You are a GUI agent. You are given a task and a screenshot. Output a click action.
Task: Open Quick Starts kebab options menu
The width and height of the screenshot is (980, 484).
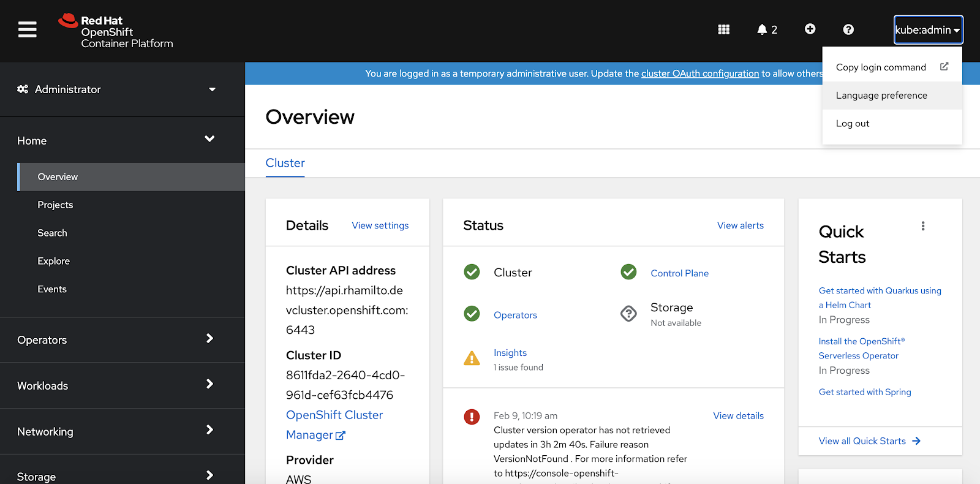pyautogui.click(x=922, y=226)
